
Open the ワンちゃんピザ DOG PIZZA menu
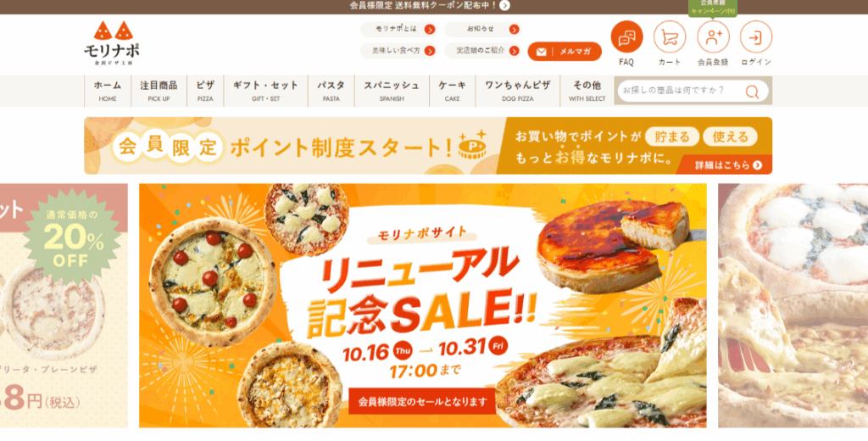coord(518,91)
